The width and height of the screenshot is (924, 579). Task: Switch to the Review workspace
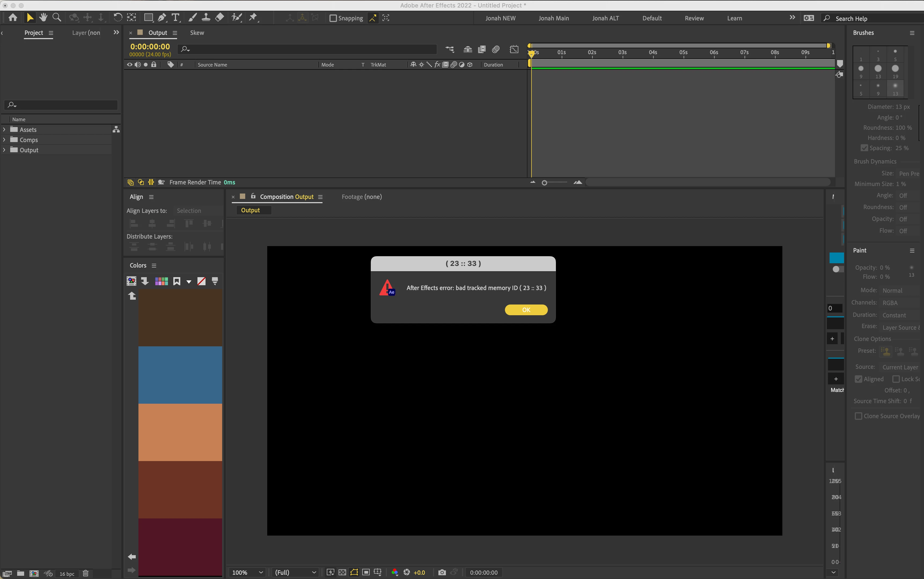click(694, 18)
